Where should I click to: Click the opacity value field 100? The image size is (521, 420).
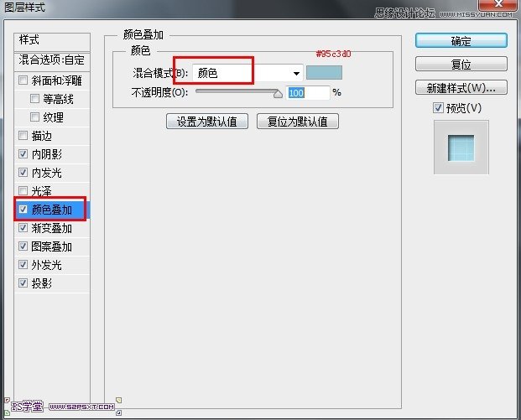click(308, 93)
